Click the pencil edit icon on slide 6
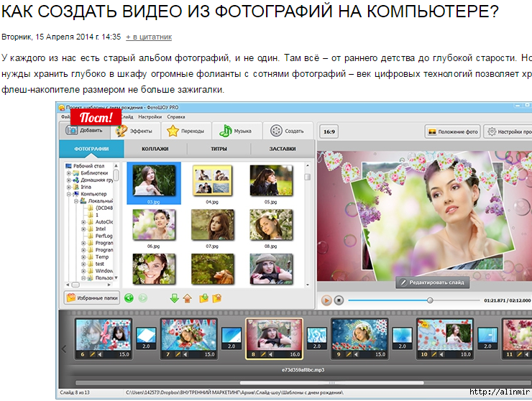532x401 pixels. 92,354
